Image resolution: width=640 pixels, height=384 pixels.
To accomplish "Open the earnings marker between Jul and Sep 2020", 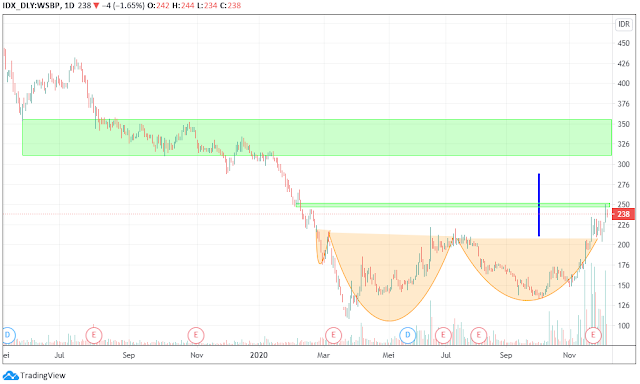I will [478, 335].
